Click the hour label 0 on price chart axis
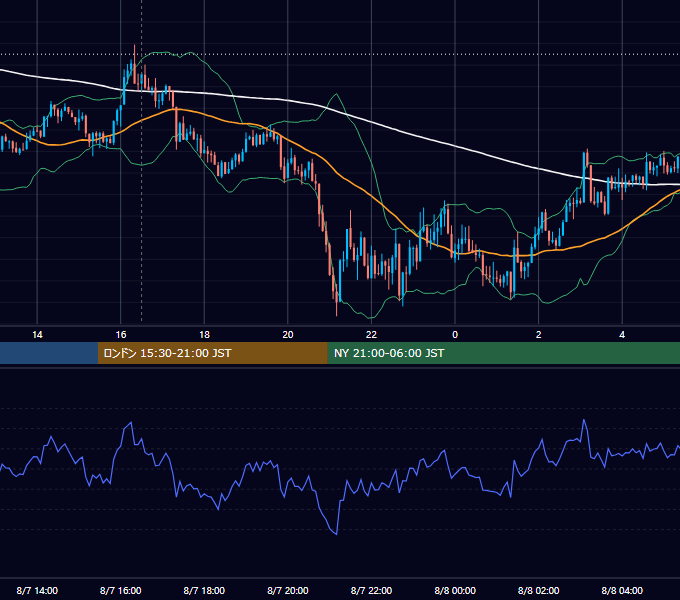 click(x=455, y=335)
